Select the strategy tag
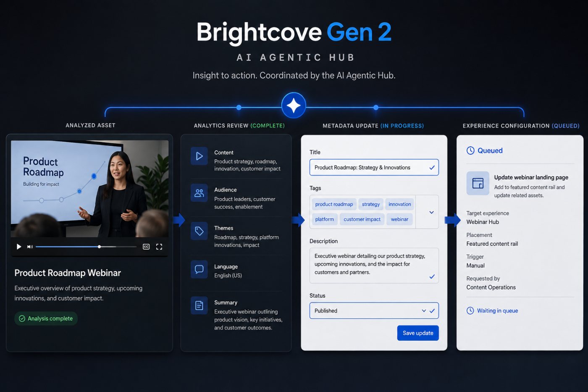This screenshot has width=588, height=392. tap(371, 204)
